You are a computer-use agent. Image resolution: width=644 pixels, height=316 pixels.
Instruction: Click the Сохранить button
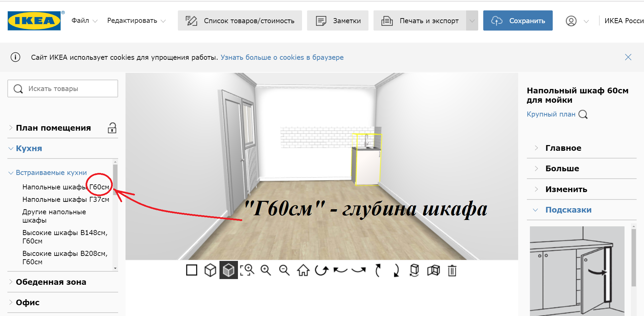click(518, 21)
